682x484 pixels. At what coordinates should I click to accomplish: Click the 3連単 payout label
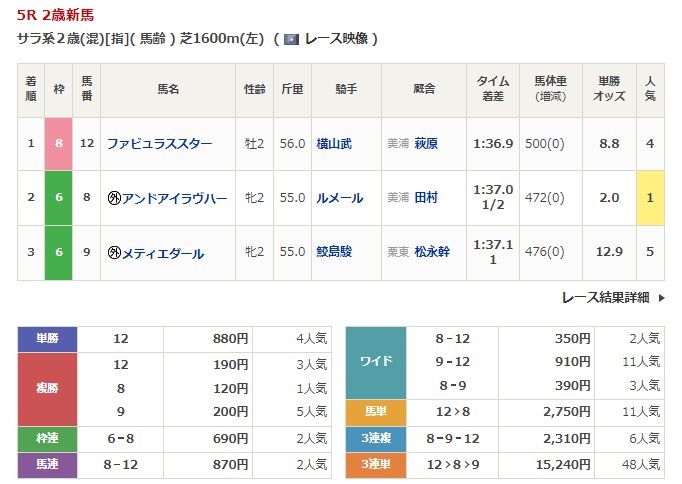click(375, 464)
